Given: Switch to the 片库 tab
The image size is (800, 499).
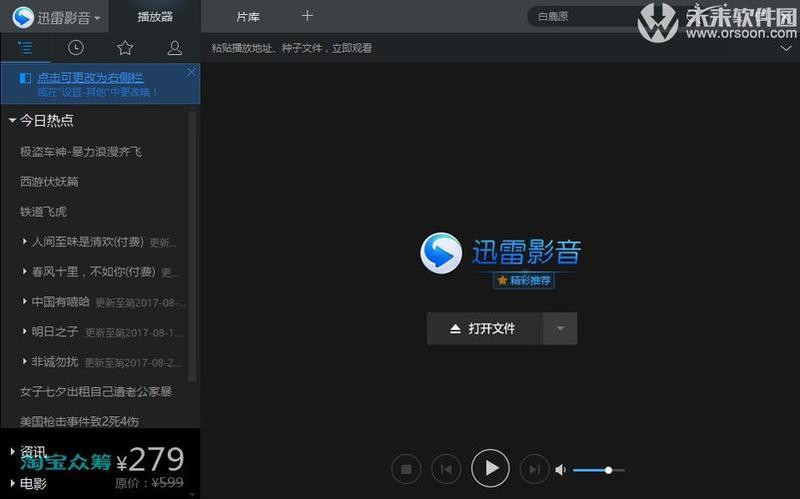Looking at the screenshot, I should (x=248, y=17).
